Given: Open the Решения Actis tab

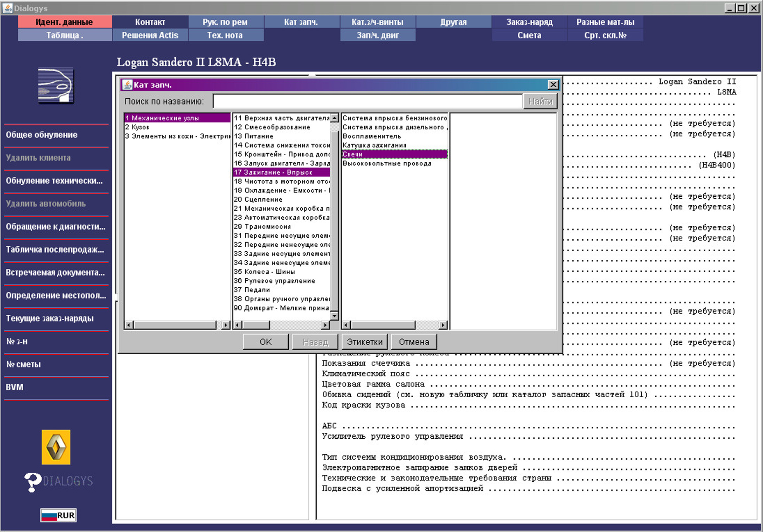Looking at the screenshot, I should pyautogui.click(x=150, y=35).
